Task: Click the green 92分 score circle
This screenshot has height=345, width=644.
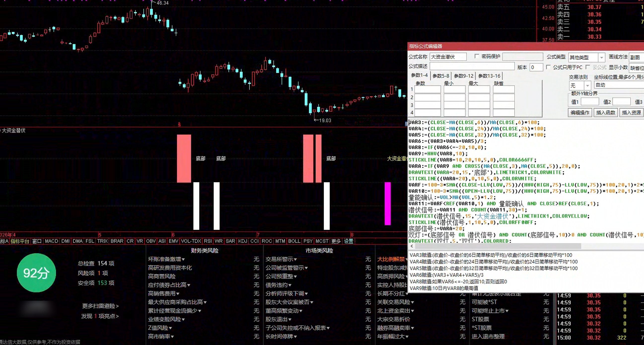Action: coord(36,273)
